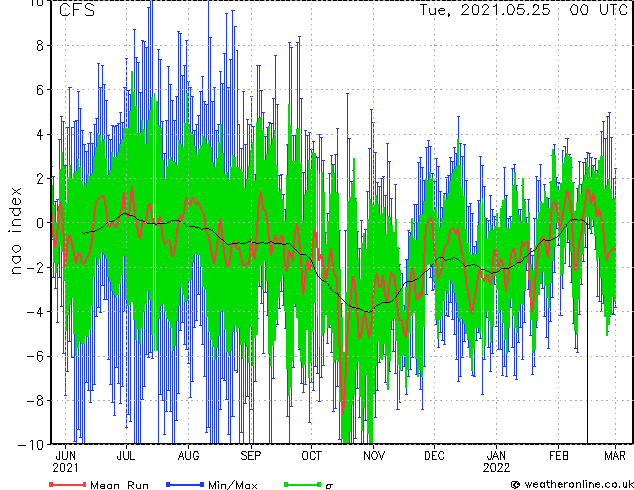The image size is (634, 490).
Task: Click the SEP x-axis label
Action: [251, 456]
